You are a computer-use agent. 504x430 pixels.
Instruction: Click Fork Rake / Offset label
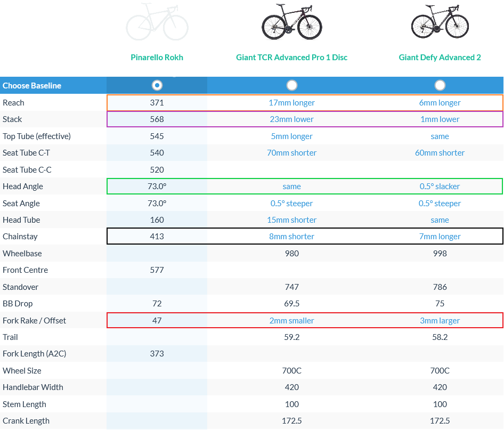point(35,320)
